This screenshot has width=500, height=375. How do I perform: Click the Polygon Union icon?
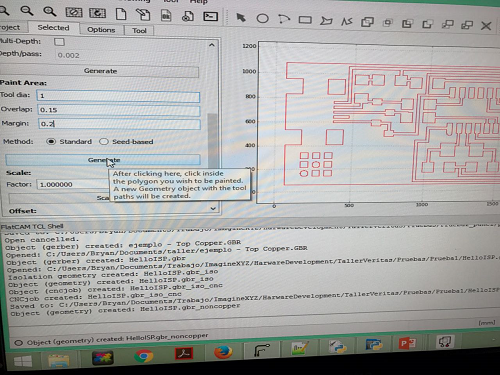point(367,22)
